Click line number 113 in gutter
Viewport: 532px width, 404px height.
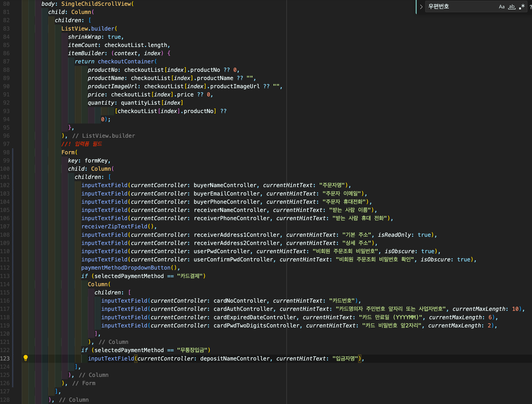click(5, 276)
